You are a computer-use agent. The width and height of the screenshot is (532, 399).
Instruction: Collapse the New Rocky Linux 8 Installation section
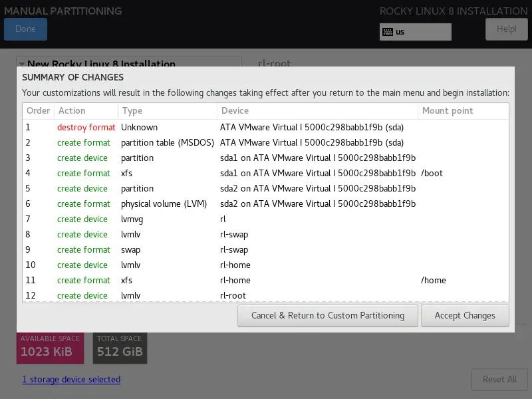click(x=22, y=63)
